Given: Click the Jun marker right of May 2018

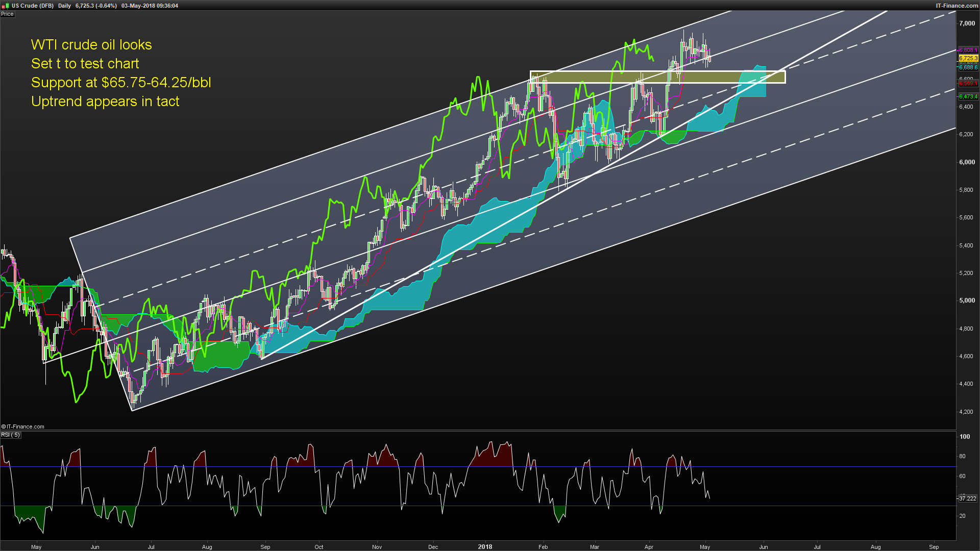Looking at the screenshot, I should (x=764, y=547).
